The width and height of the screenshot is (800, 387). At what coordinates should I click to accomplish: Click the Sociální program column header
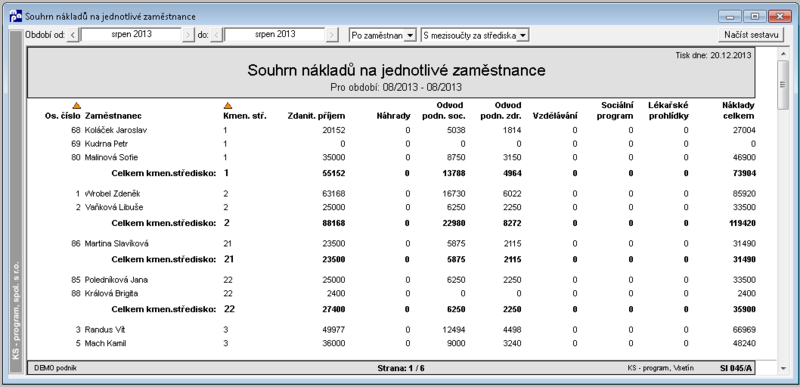click(x=616, y=111)
